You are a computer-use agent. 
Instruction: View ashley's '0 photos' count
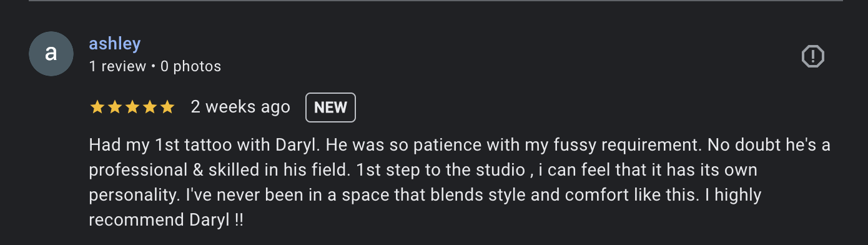190,66
